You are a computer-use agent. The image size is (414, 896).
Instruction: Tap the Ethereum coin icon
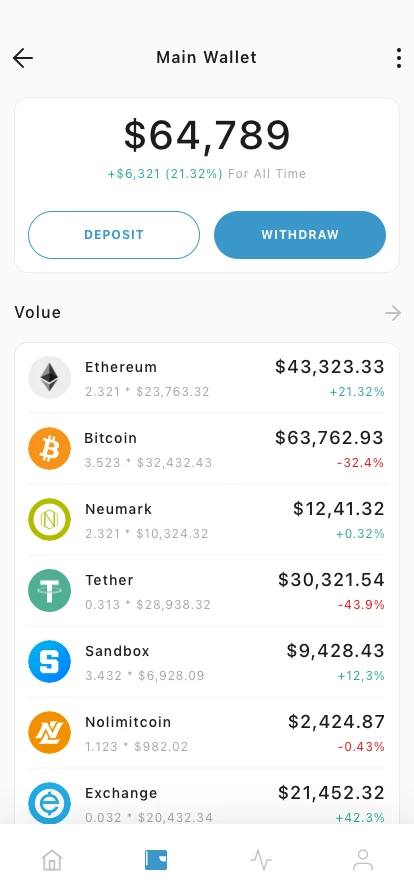tap(50, 377)
